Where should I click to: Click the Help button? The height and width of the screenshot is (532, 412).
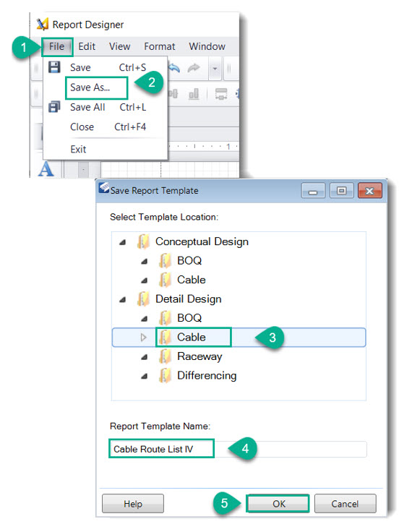click(133, 504)
